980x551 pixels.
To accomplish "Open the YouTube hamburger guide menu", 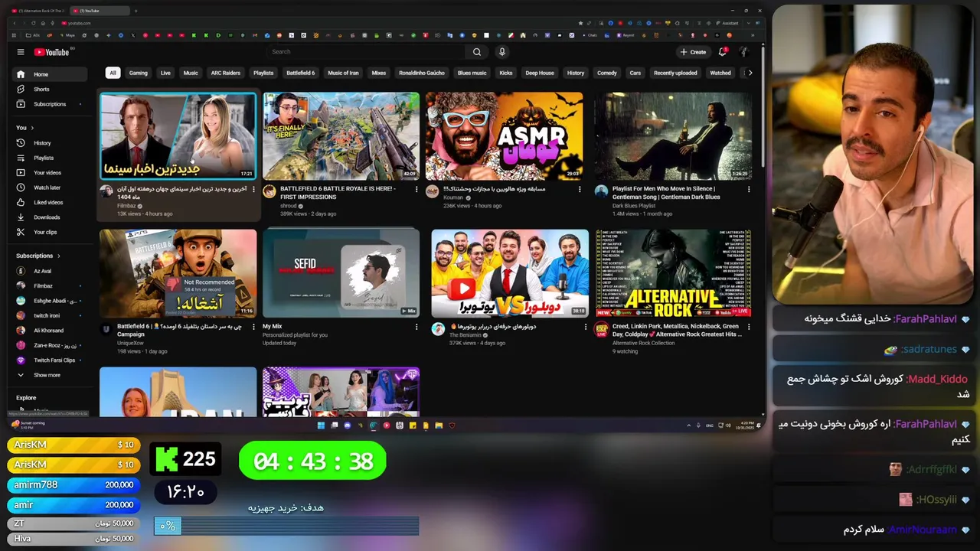I will tap(21, 52).
